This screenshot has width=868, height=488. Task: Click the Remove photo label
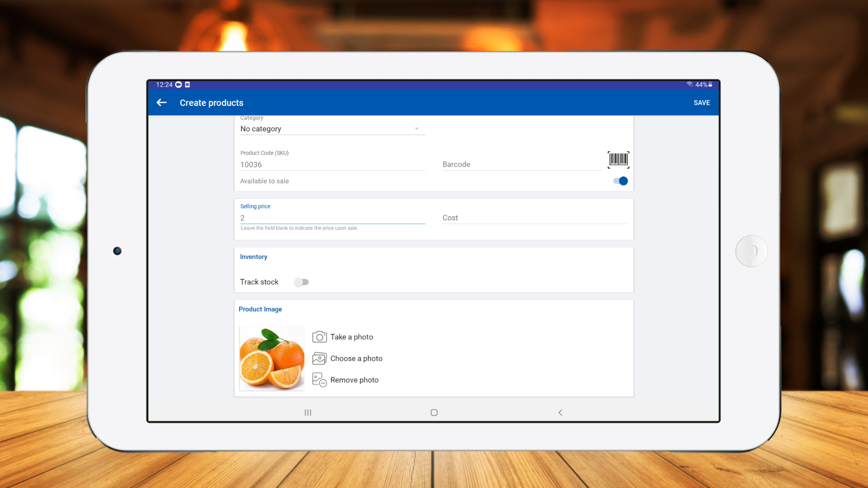point(354,380)
